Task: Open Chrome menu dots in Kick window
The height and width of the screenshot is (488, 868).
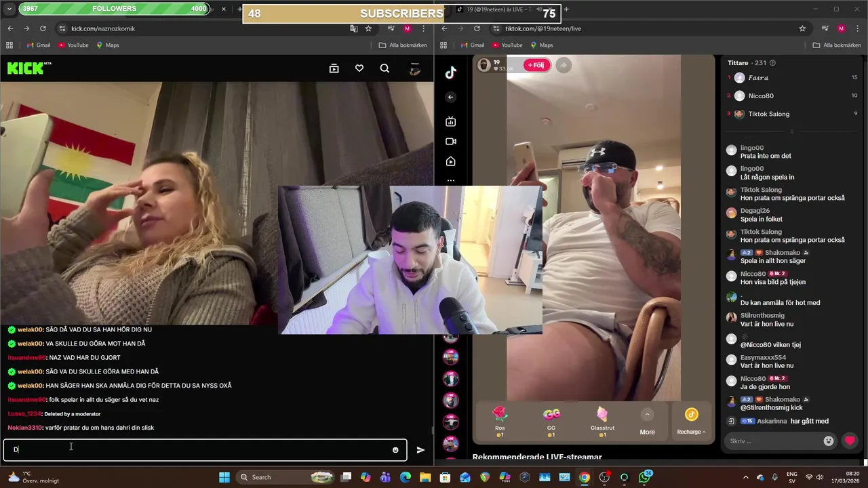Action: click(423, 28)
